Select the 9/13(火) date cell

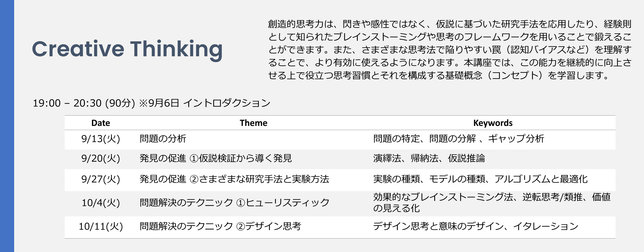coord(101,139)
